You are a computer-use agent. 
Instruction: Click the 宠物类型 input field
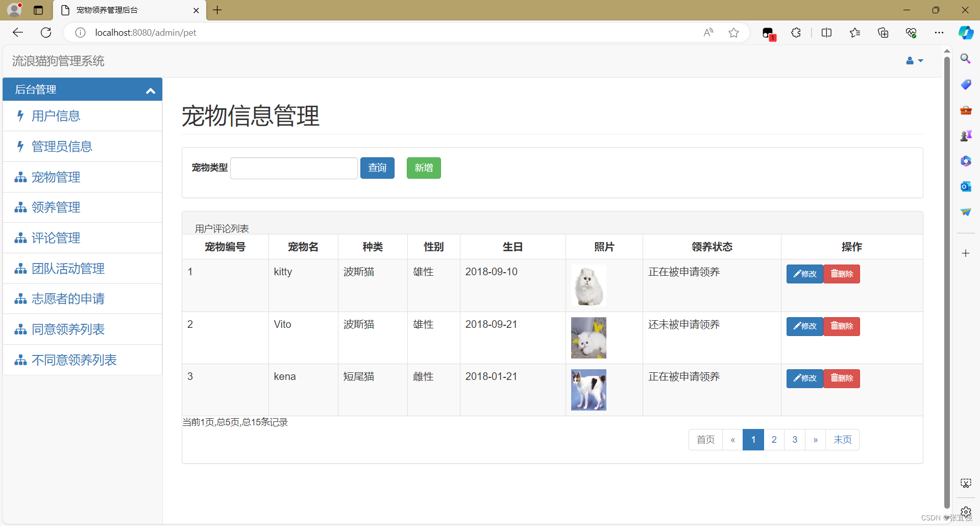293,168
